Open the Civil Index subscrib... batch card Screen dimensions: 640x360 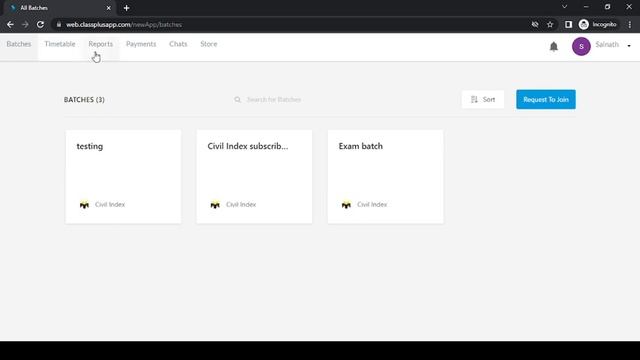[x=254, y=177]
